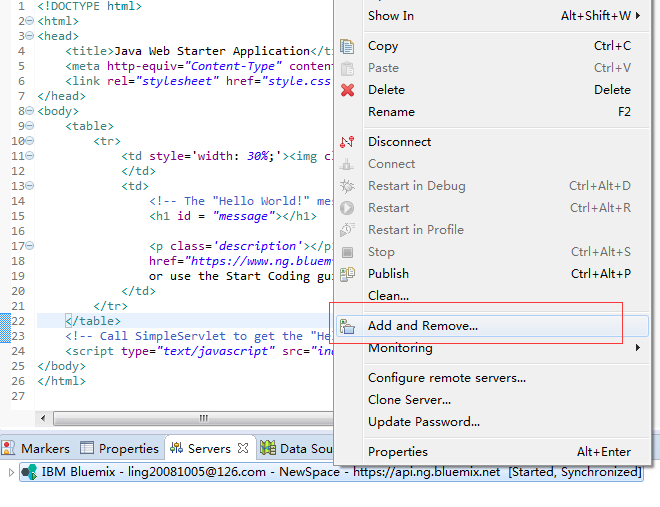Select Clean... in the context menu
This screenshot has width=660, height=507.
coord(492,296)
